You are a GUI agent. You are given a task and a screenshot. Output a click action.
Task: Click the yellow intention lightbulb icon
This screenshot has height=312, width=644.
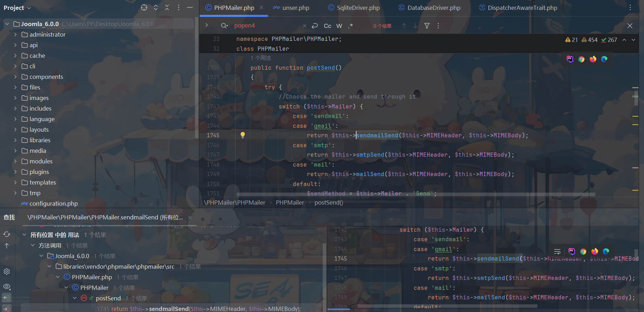coord(243,135)
